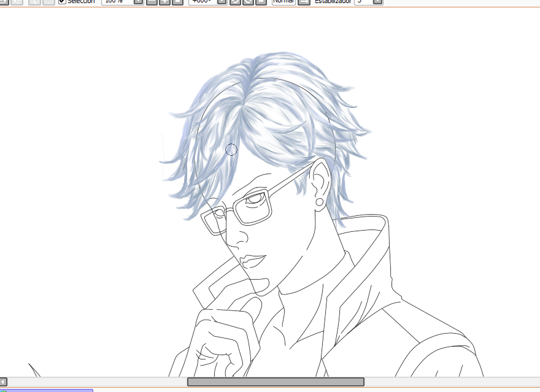Open the Estabilizador value dropdown
Viewport: 540px width, 392px height.
[x=378, y=2]
